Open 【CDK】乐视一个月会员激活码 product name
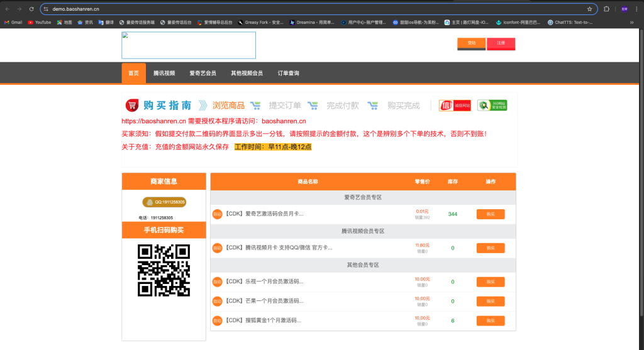The width and height of the screenshot is (644, 350). [265, 282]
